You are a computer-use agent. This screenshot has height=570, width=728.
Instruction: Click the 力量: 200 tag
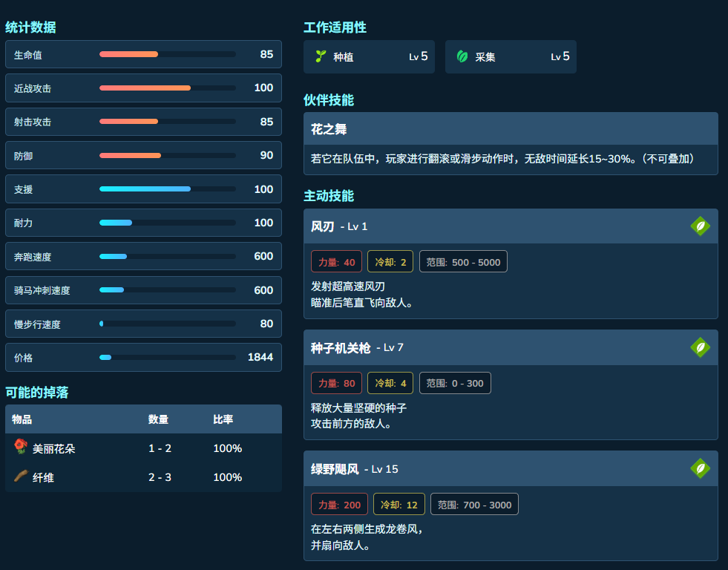click(x=339, y=505)
